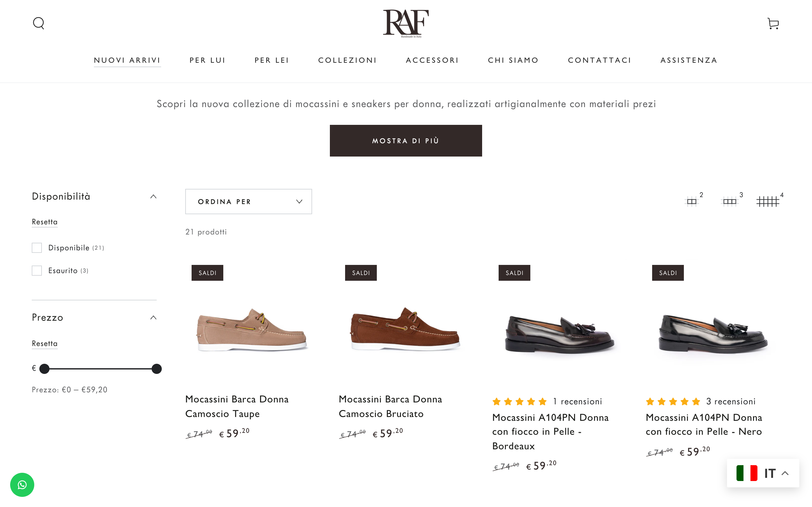Open the WhatsApp chat icon
The width and height of the screenshot is (812, 507).
tap(22, 485)
